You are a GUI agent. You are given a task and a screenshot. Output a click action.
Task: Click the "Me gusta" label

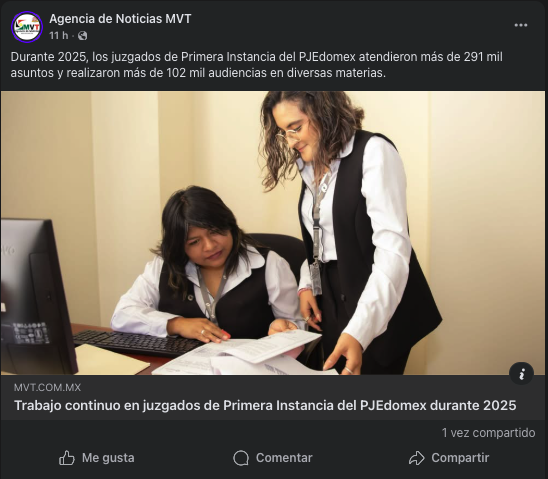(x=108, y=458)
